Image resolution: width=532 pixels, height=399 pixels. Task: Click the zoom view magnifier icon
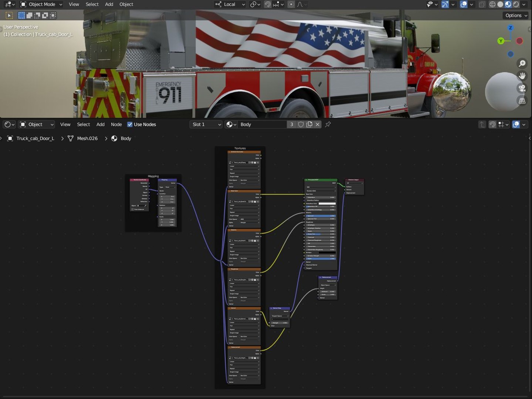click(522, 64)
